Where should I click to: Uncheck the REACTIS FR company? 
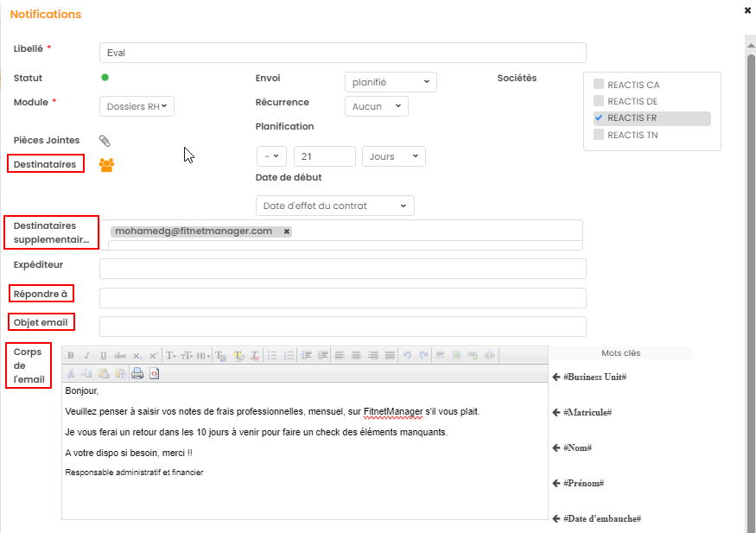pos(598,118)
